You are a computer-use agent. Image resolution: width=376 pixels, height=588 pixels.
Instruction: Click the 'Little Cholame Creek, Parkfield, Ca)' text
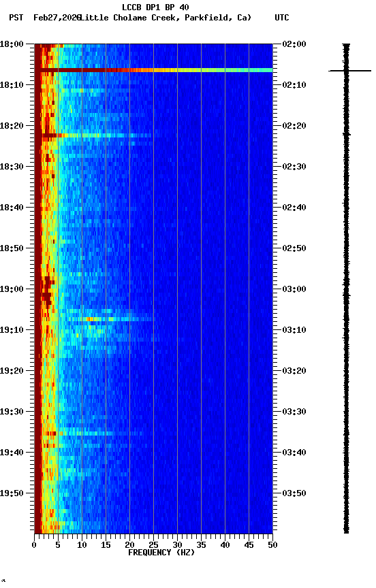(166, 18)
